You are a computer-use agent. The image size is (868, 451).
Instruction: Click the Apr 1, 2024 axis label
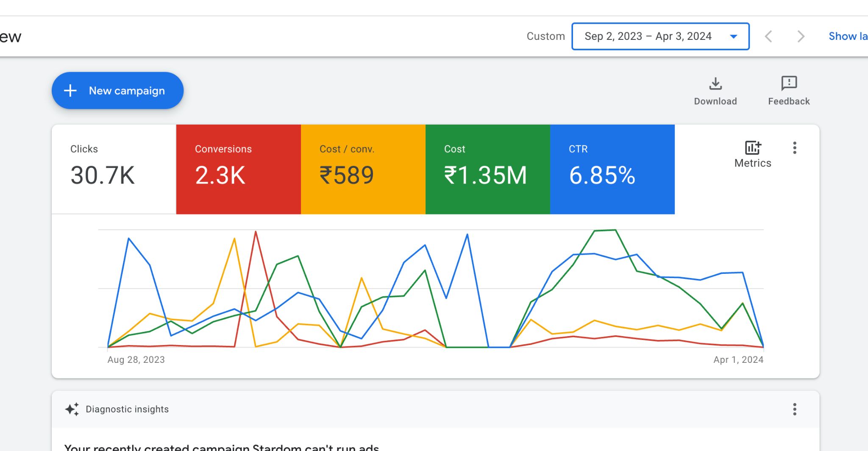click(x=738, y=360)
